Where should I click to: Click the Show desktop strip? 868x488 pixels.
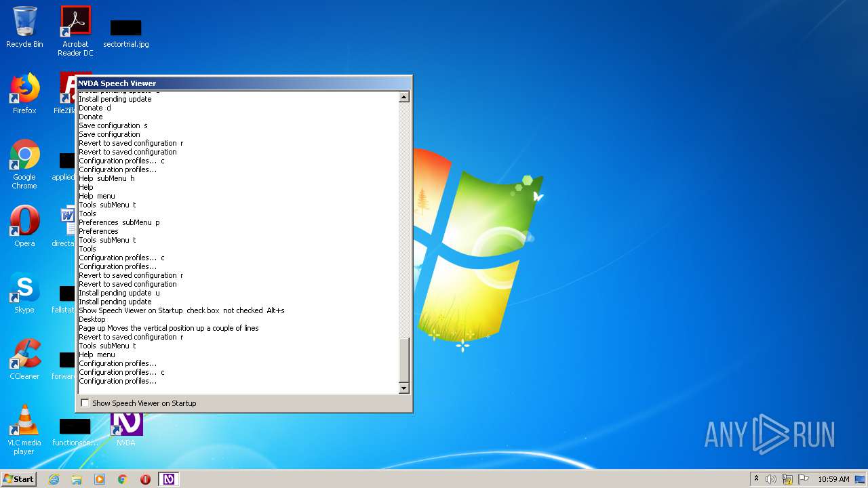860,479
